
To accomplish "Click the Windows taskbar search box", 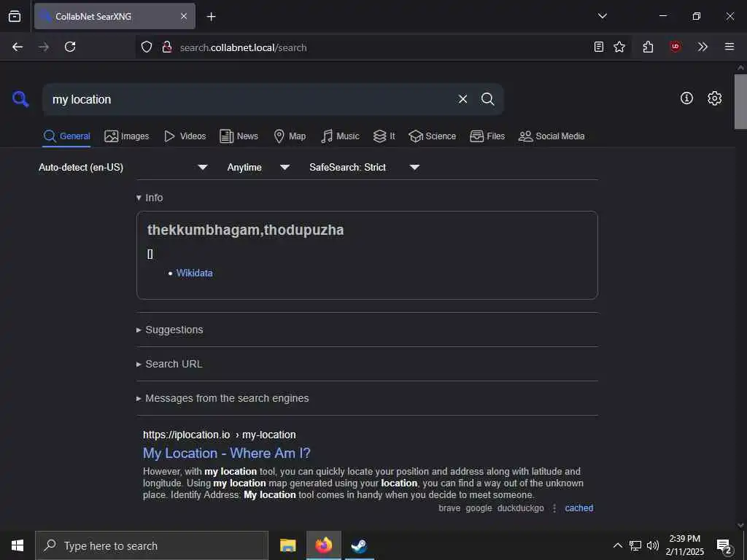I will pos(152,545).
